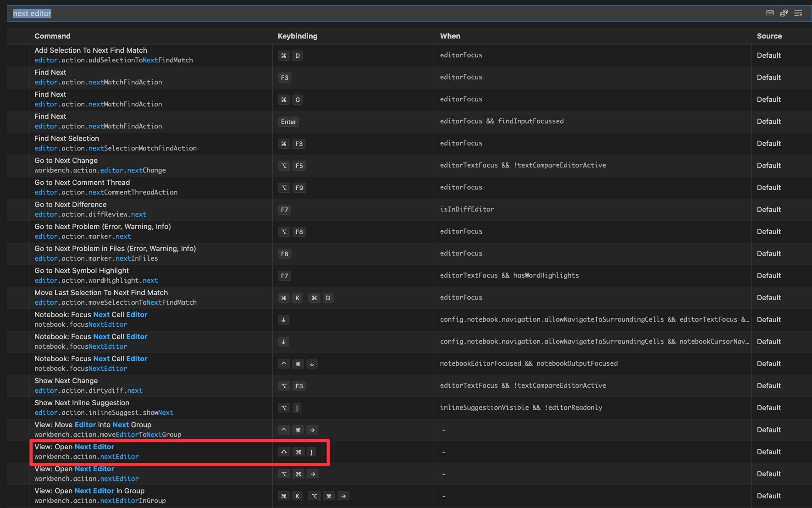Select 'View: Open Next Editor in Group'
This screenshot has height=508, width=812.
pyautogui.click(x=89, y=491)
